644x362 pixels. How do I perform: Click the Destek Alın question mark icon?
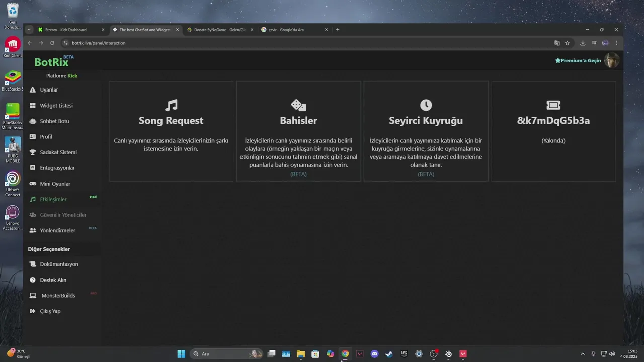point(33,280)
